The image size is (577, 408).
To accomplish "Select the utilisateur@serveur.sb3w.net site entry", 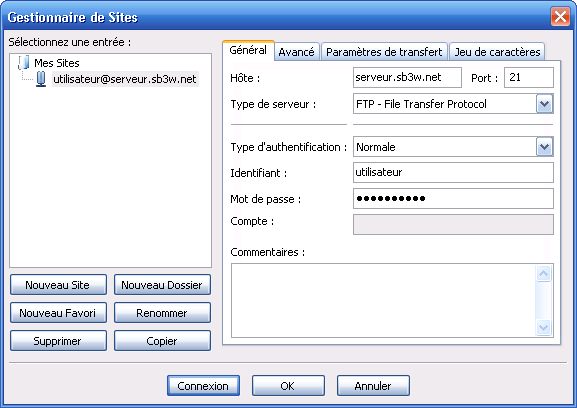I will coord(125,79).
